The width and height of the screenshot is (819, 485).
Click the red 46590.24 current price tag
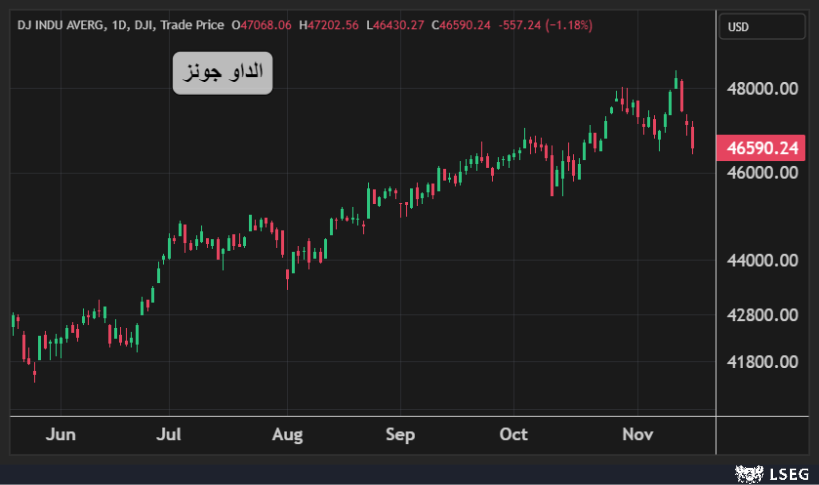coord(762,148)
